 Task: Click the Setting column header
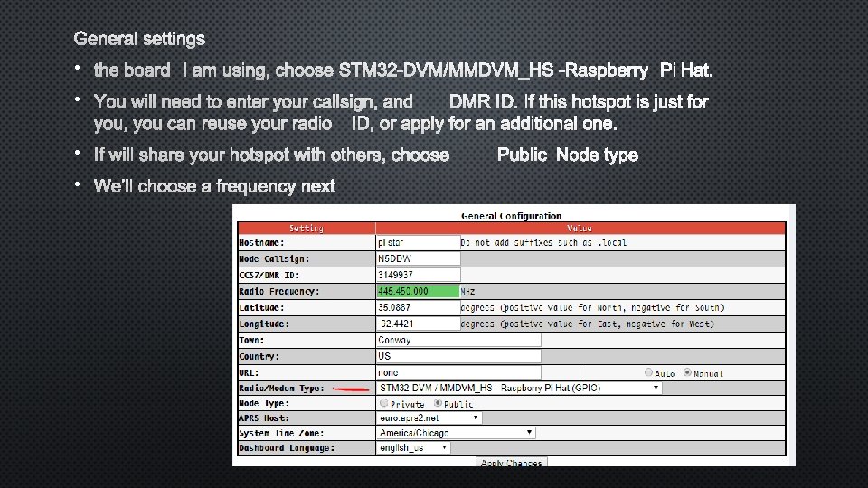click(307, 228)
